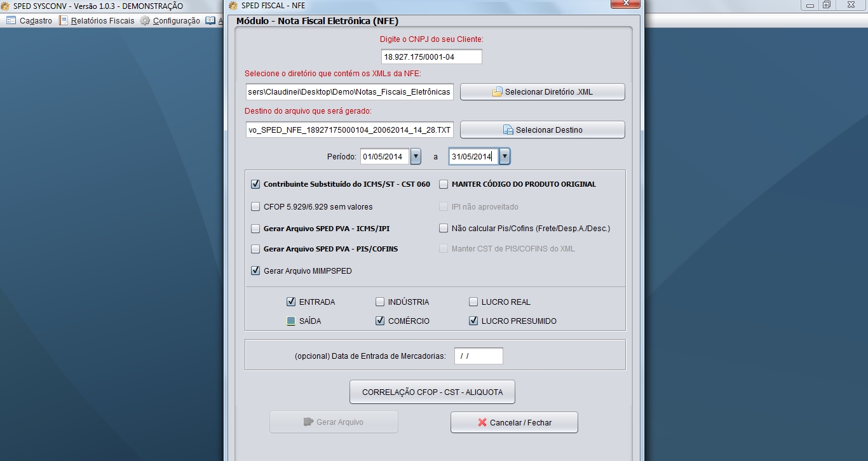Open the Cadastro menu
This screenshot has width=868, height=461.
click(36, 20)
